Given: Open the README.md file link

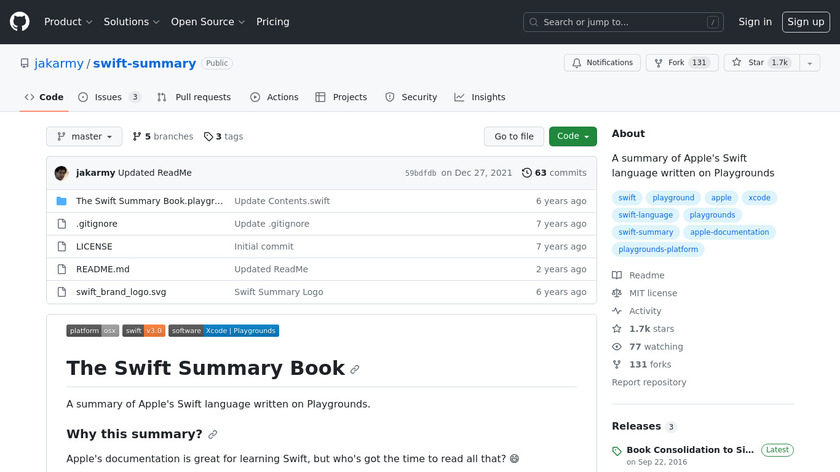Looking at the screenshot, I should [103, 269].
